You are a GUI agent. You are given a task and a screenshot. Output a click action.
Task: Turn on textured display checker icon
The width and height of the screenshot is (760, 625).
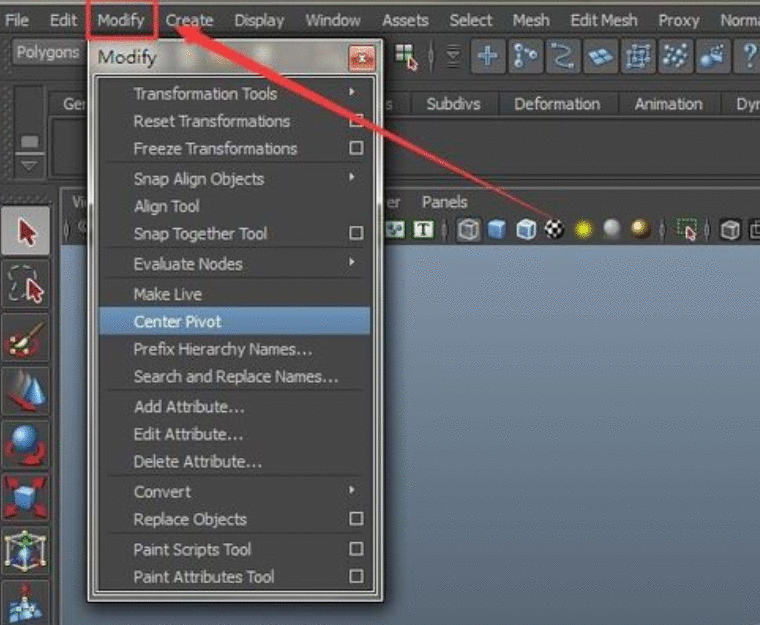coord(554,230)
